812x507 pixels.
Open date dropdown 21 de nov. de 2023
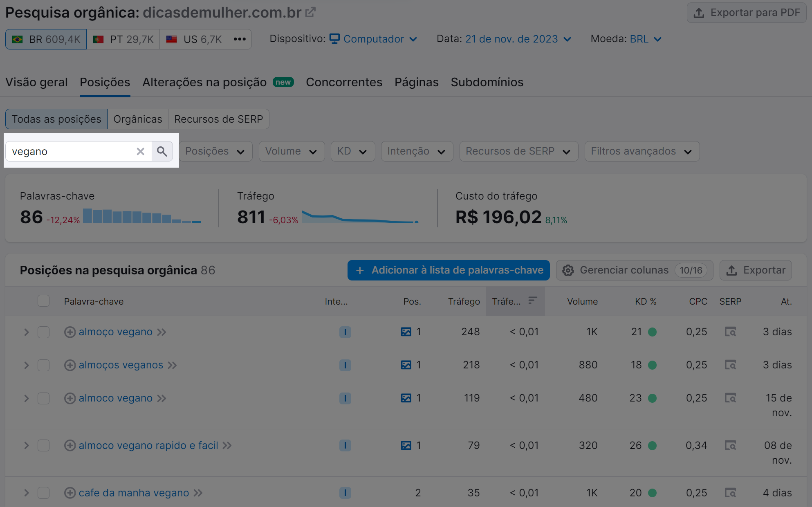point(518,39)
